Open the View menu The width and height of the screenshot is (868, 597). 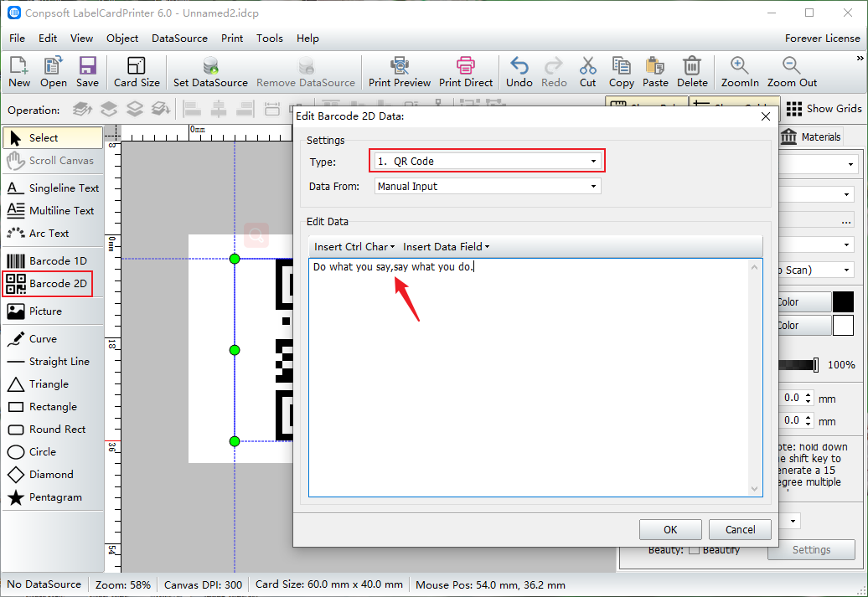tap(81, 39)
